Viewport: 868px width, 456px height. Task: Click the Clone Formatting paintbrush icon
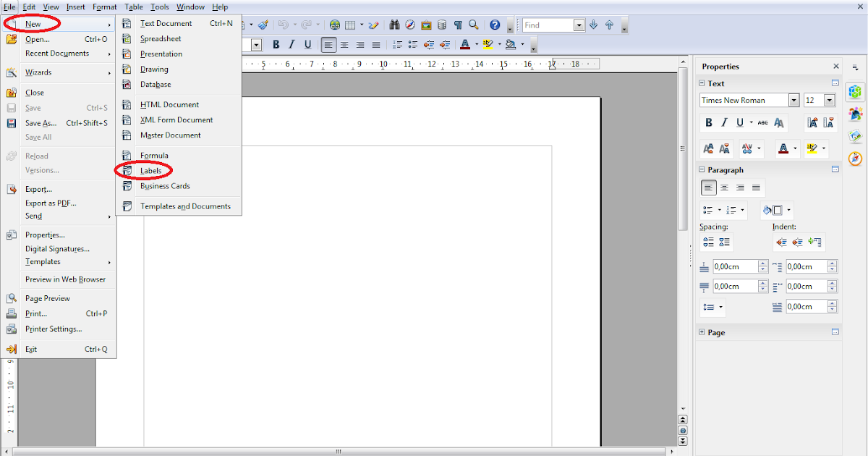(x=263, y=25)
